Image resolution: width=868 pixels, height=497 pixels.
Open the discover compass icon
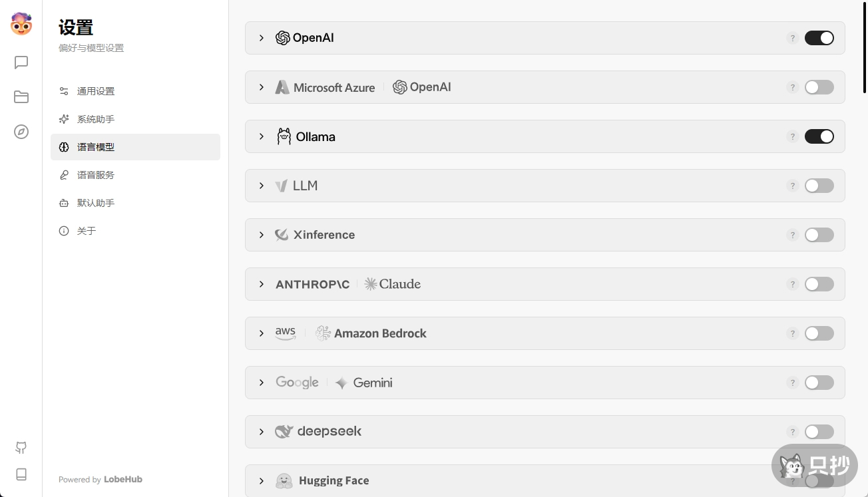point(21,132)
